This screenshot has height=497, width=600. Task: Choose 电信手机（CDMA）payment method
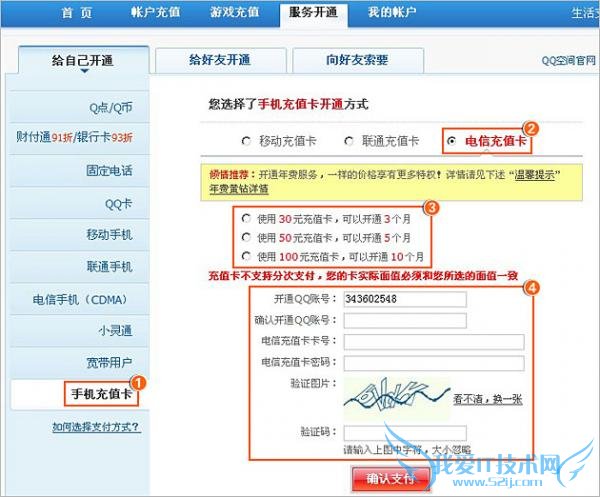(78, 299)
